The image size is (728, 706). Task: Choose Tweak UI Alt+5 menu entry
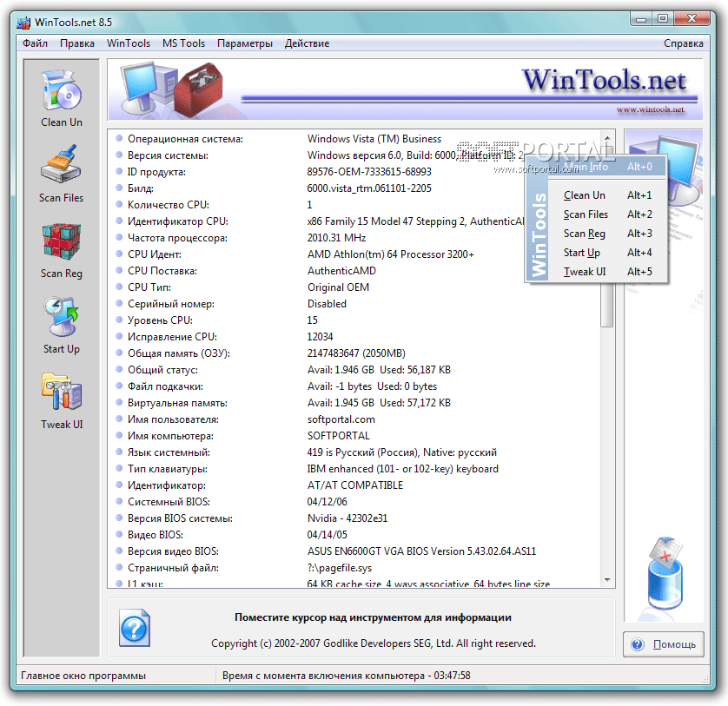pyautogui.click(x=608, y=272)
